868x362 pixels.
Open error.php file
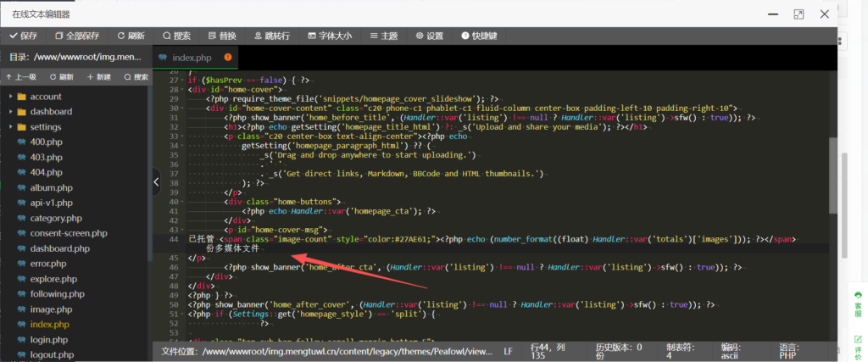[48, 264]
